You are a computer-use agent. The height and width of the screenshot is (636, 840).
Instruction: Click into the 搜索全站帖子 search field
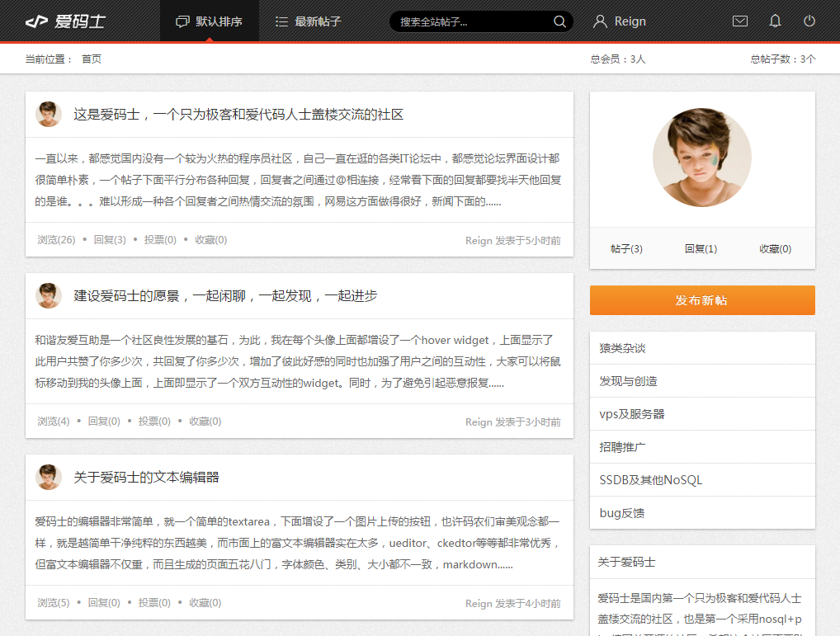(x=470, y=21)
